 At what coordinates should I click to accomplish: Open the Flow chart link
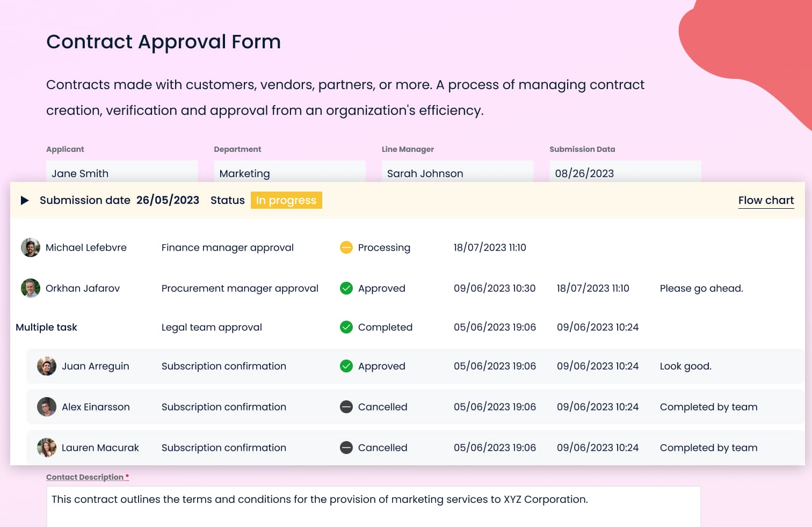click(765, 200)
